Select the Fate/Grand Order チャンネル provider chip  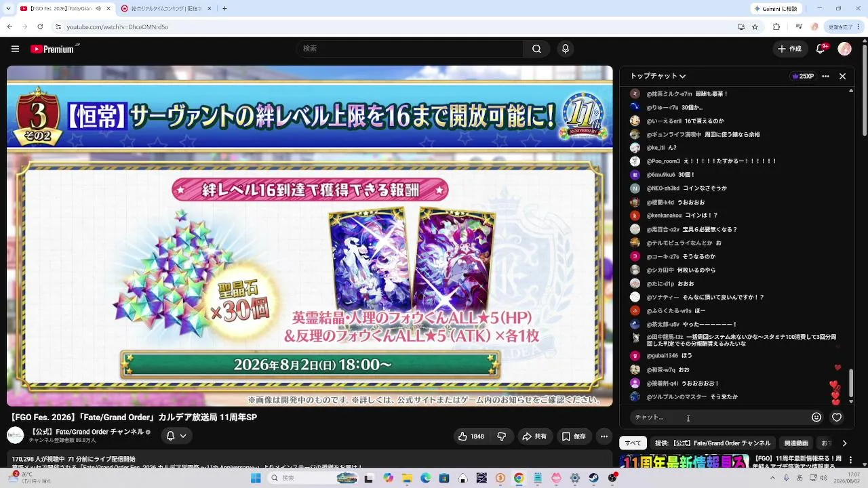[x=713, y=443]
